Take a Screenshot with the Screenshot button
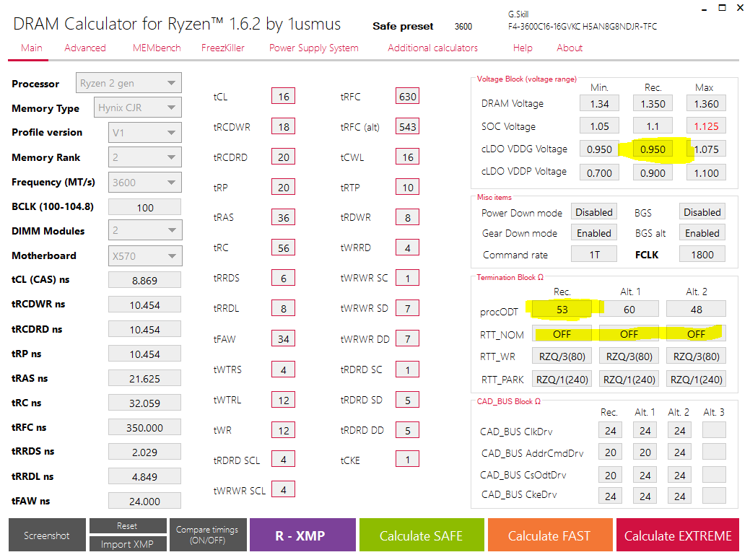750x560 pixels. [x=47, y=536]
